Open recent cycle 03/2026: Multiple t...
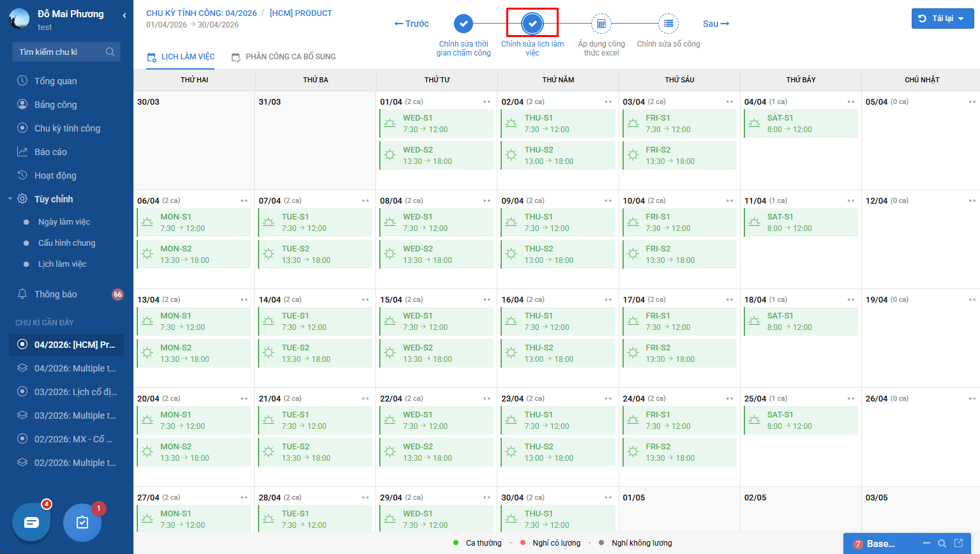The width and height of the screenshot is (980, 554). point(66,415)
